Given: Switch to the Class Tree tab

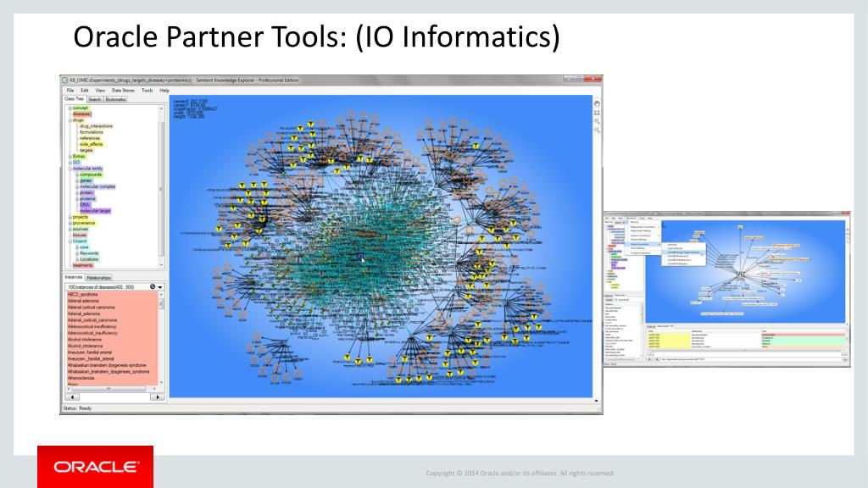Looking at the screenshot, I should coord(75,99).
